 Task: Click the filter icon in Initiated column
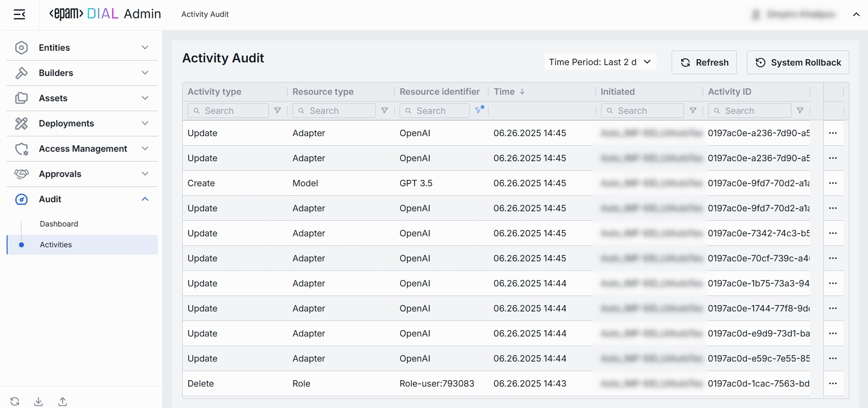[x=693, y=111]
